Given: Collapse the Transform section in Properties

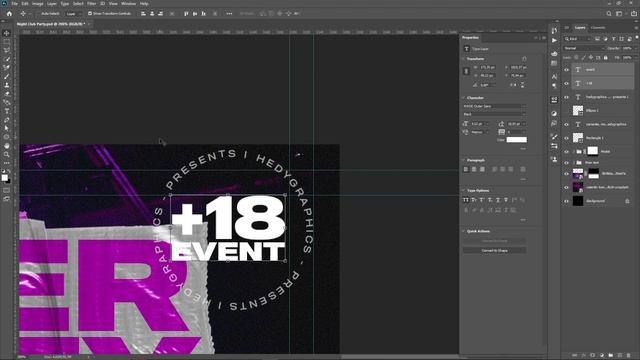Looking at the screenshot, I should [x=464, y=59].
